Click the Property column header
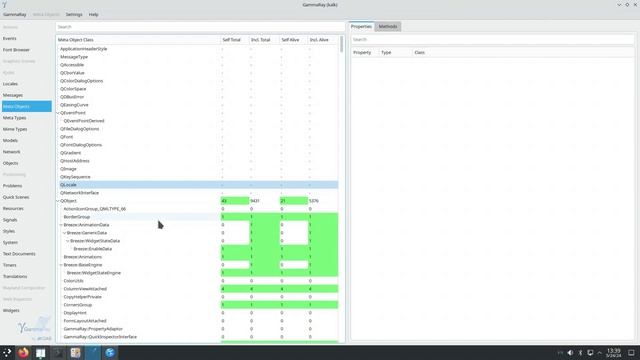The image size is (640, 360). pyautogui.click(x=365, y=53)
